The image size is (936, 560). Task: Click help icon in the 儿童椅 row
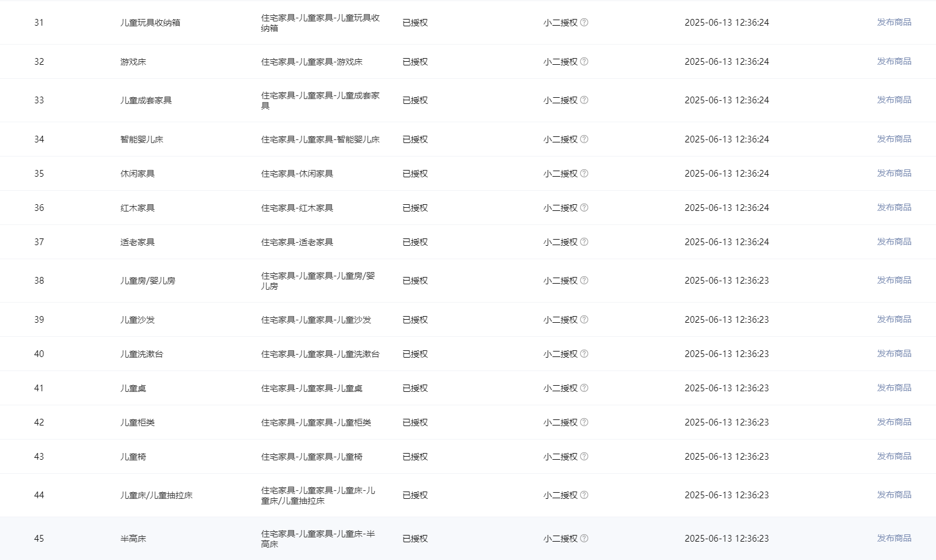point(584,457)
